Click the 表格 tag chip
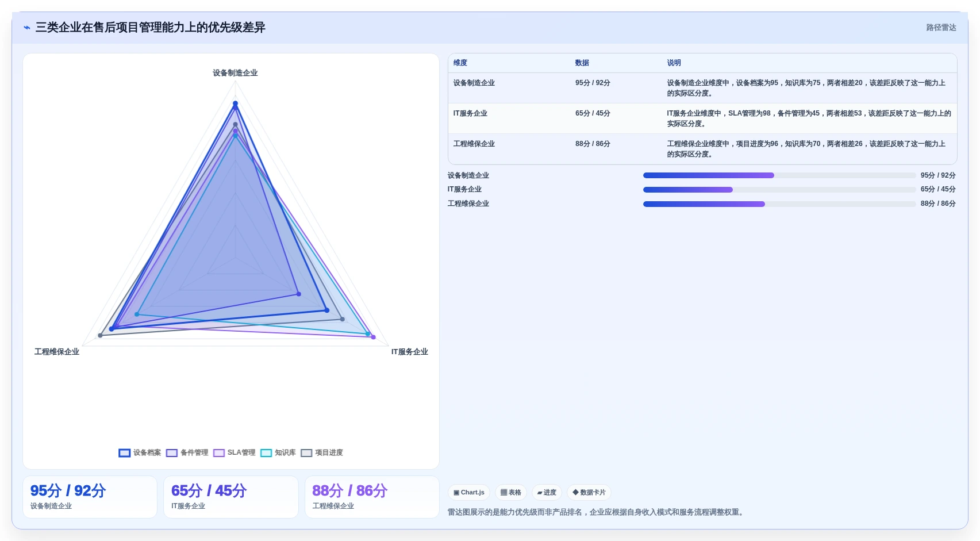Viewport: 980px width, 541px height. coord(511,493)
